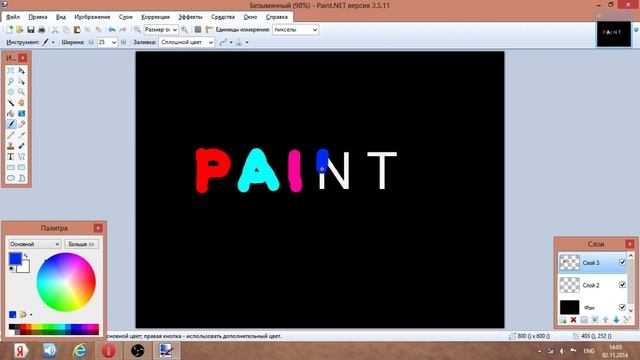Select the Rectangle Select tool
Screen dimensions: 640x360
(11, 71)
